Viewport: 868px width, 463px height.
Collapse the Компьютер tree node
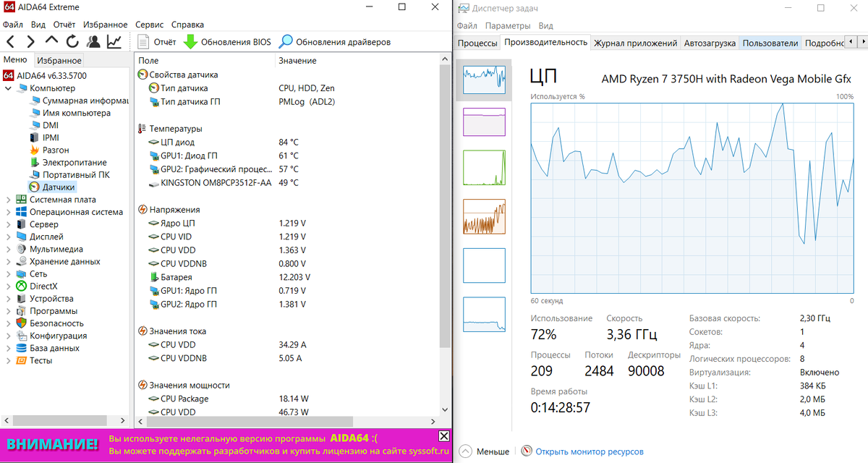tap(8, 88)
